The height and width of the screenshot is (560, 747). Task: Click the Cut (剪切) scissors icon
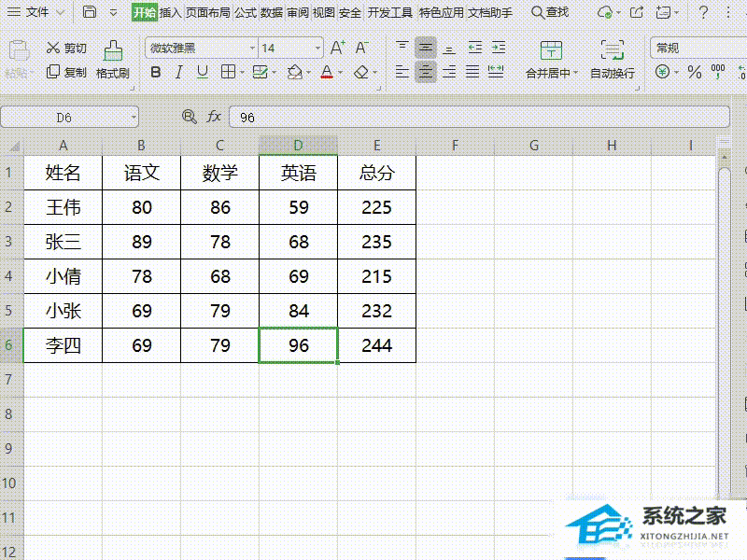53,48
